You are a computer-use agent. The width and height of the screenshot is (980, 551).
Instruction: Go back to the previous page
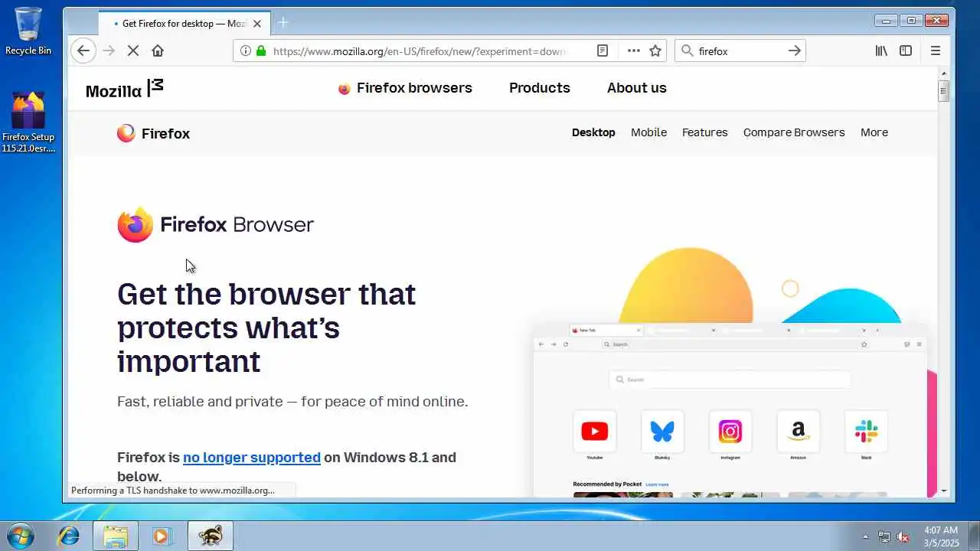click(x=83, y=51)
